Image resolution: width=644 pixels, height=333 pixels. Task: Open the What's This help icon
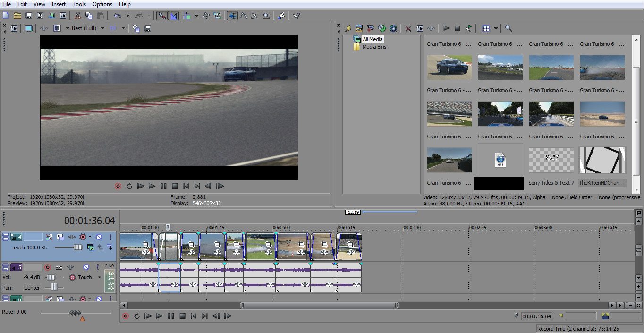pyautogui.click(x=297, y=16)
